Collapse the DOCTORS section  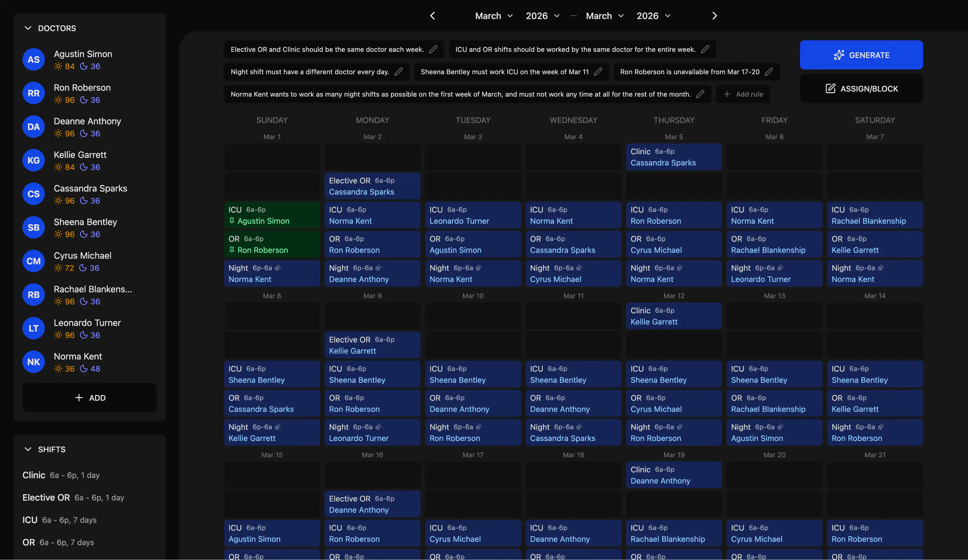(x=28, y=28)
